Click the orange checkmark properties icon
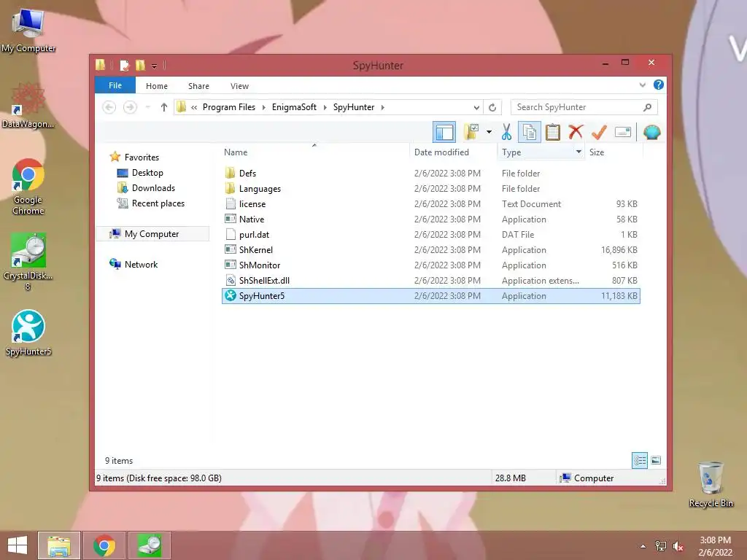Image resolution: width=747 pixels, height=560 pixels. coord(599,132)
